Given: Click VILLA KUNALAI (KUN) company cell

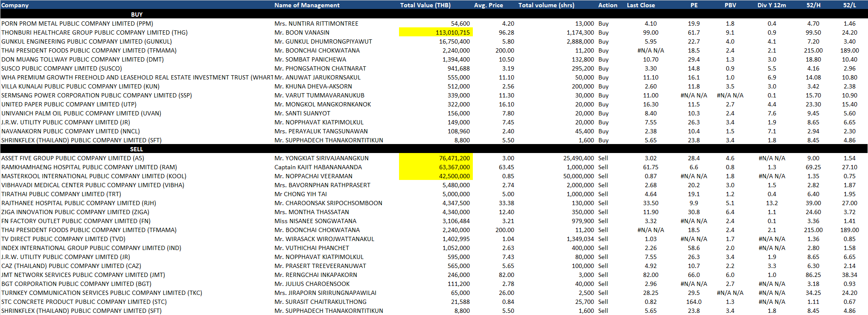Looking at the screenshot, I should click(80, 86).
